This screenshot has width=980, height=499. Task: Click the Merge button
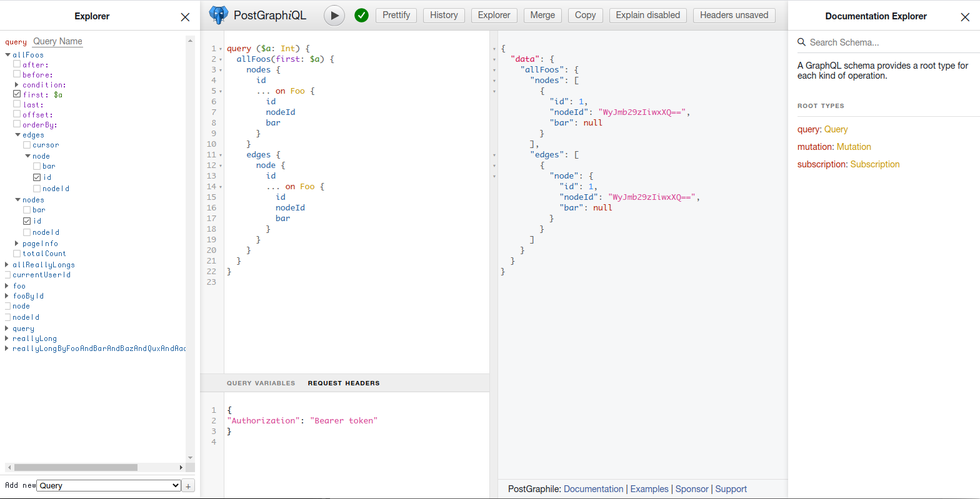click(542, 15)
